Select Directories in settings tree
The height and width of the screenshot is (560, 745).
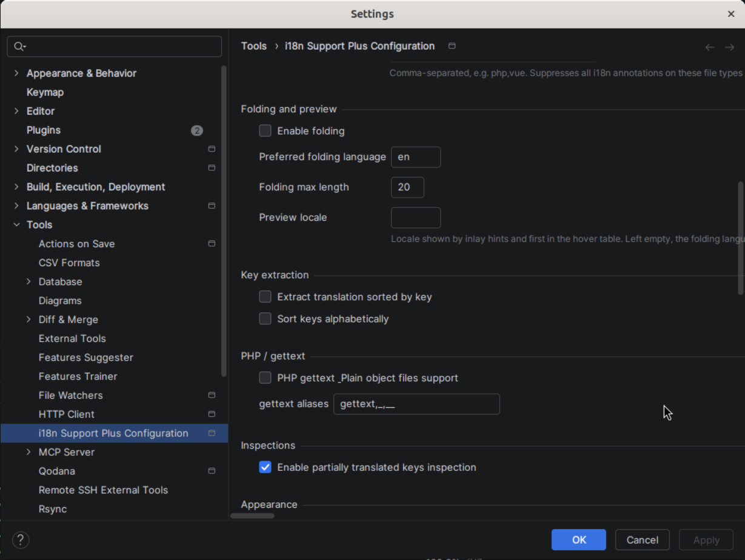[52, 168]
